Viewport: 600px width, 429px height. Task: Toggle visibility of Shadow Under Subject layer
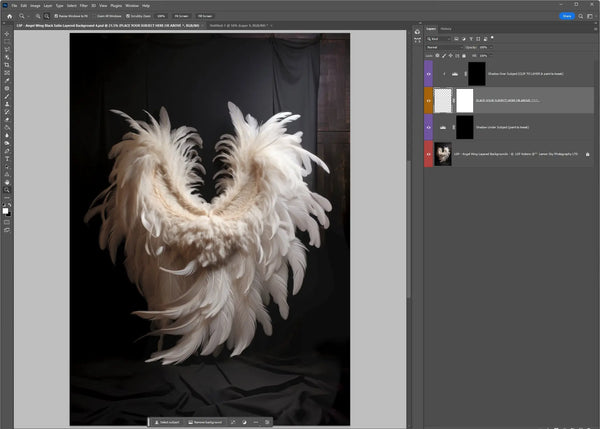(x=429, y=127)
